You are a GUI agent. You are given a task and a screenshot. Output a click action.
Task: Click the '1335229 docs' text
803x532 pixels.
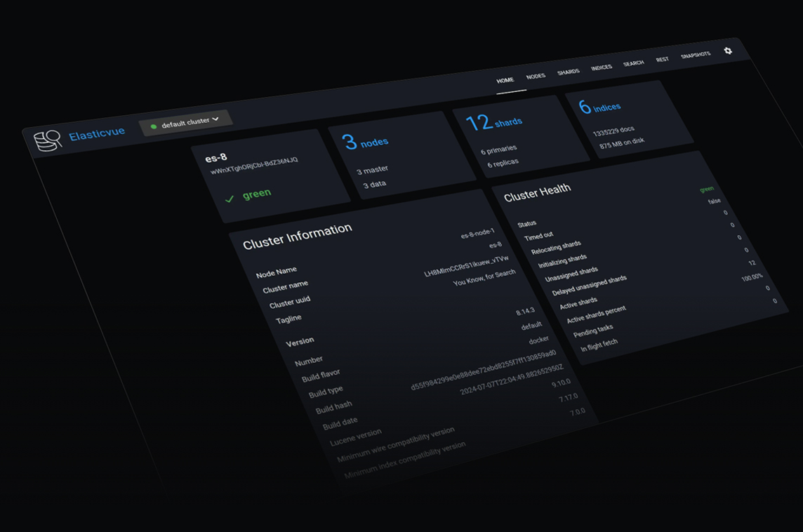tap(613, 131)
